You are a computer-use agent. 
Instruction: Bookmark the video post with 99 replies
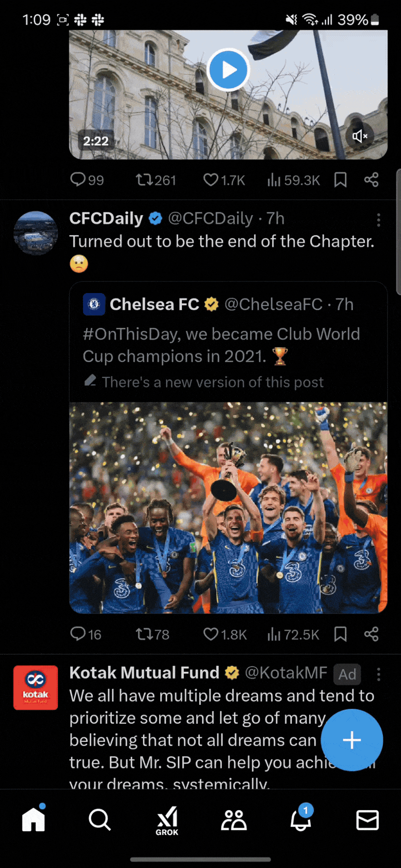coord(341,180)
